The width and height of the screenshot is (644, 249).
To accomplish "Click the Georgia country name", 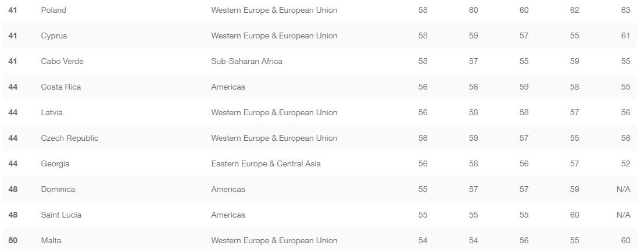I will [x=55, y=164].
